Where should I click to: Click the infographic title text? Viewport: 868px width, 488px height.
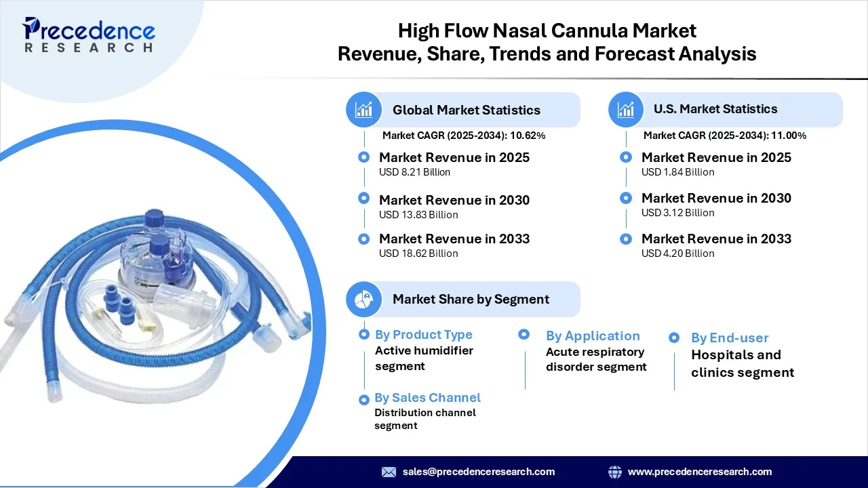(547, 42)
